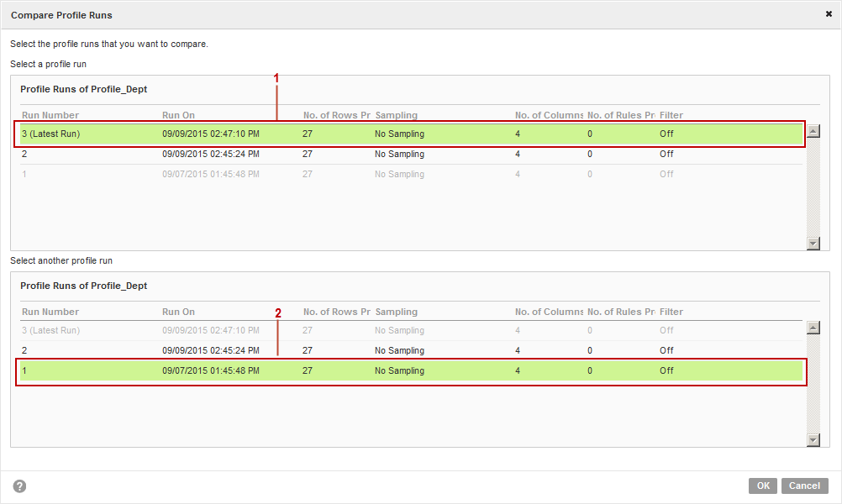Click the Cancel button

click(x=804, y=486)
